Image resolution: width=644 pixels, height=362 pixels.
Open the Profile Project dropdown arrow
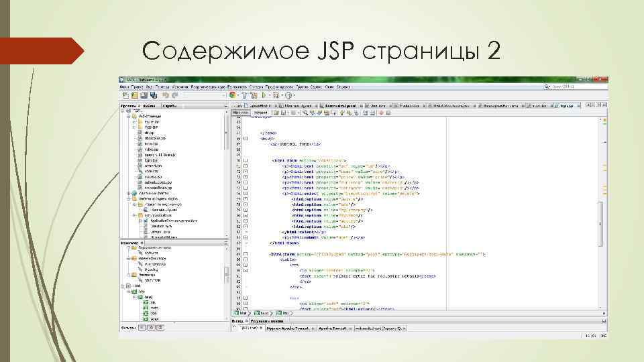pos(294,95)
